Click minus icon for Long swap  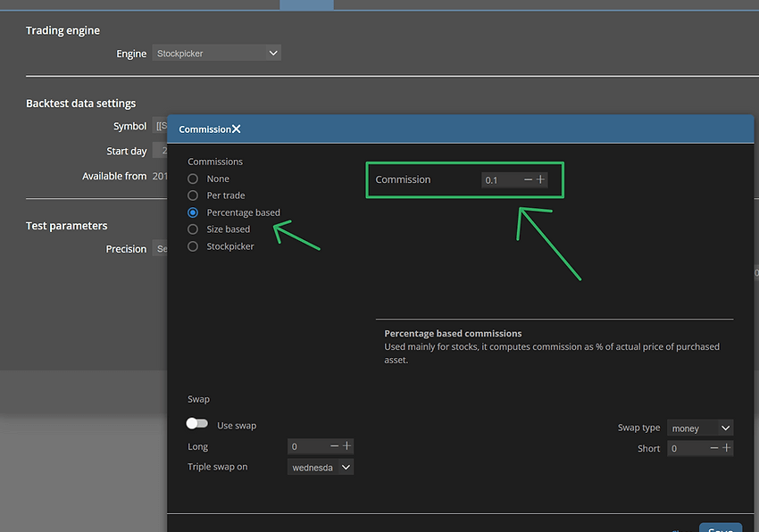point(335,446)
